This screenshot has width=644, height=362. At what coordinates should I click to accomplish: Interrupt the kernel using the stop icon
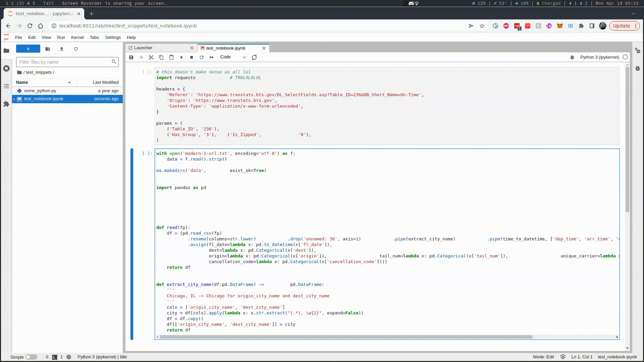pyautogui.click(x=192, y=57)
